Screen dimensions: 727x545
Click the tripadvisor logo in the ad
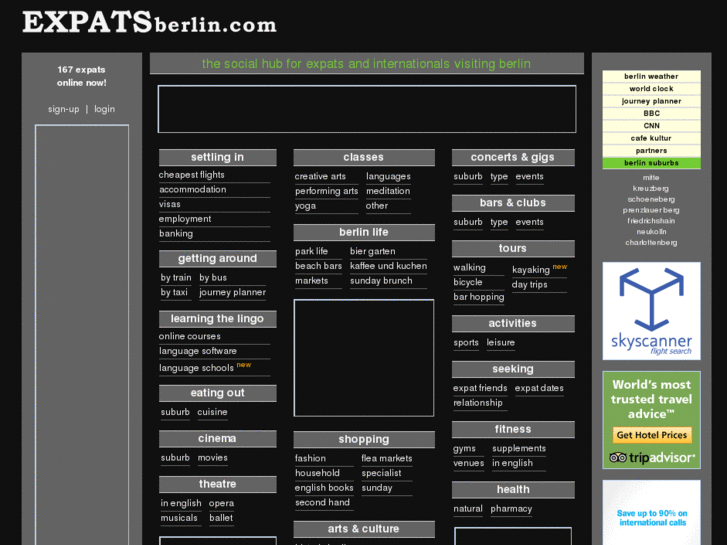point(651,458)
